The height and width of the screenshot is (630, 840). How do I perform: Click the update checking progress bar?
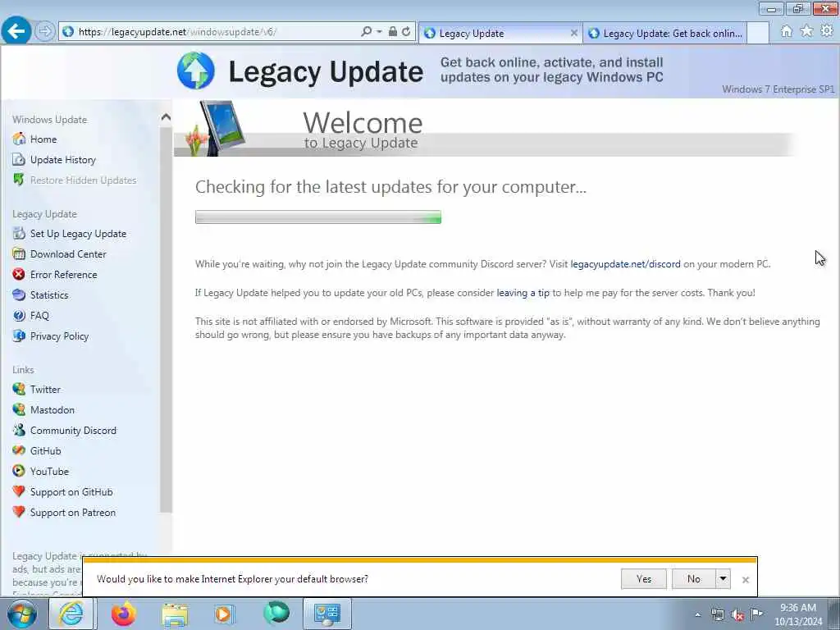point(318,217)
